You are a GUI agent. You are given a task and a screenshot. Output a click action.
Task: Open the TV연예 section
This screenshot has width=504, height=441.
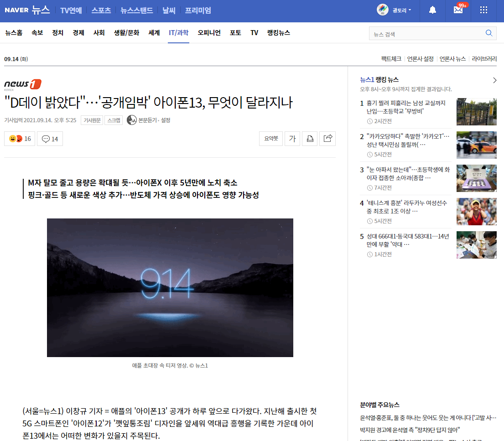(71, 10)
